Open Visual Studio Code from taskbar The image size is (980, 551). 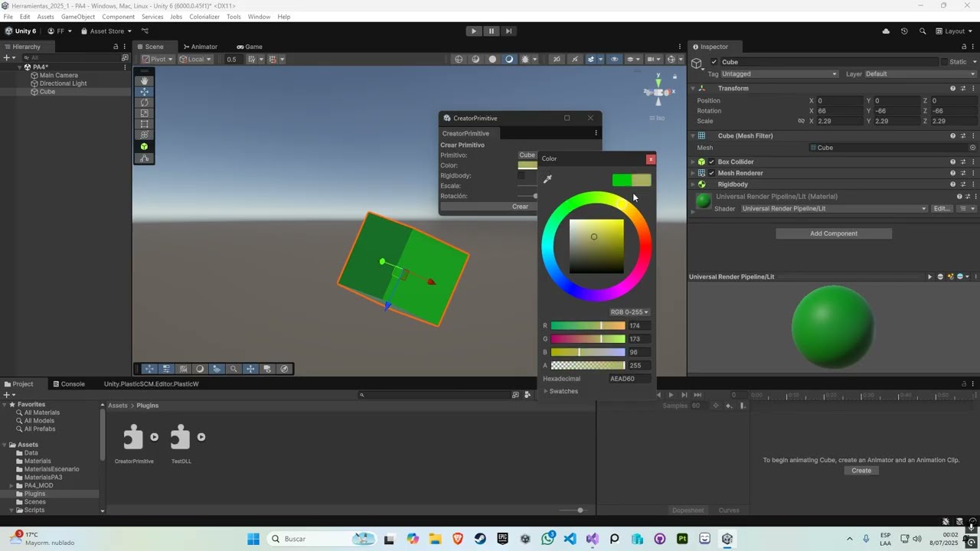[570, 539]
